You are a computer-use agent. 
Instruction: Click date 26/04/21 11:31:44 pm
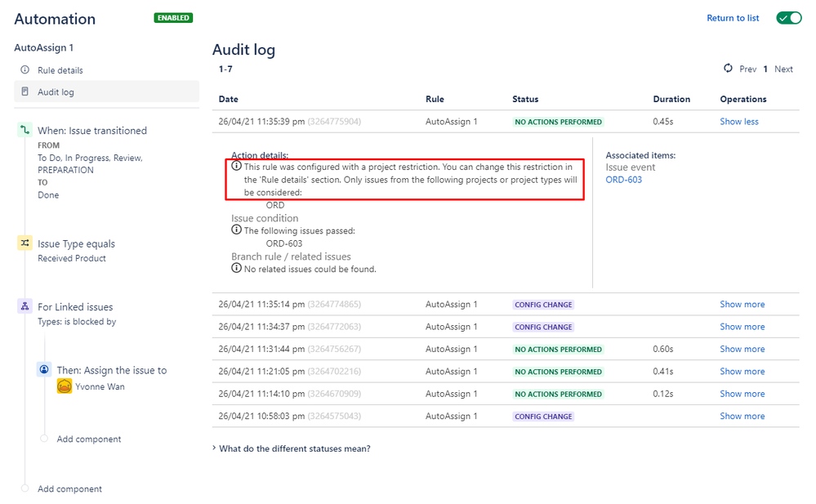tap(261, 349)
